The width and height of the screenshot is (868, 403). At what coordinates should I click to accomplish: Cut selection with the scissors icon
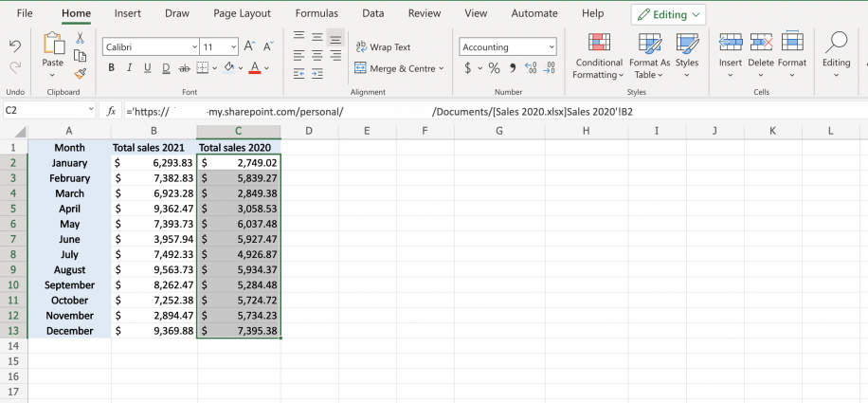coord(81,38)
